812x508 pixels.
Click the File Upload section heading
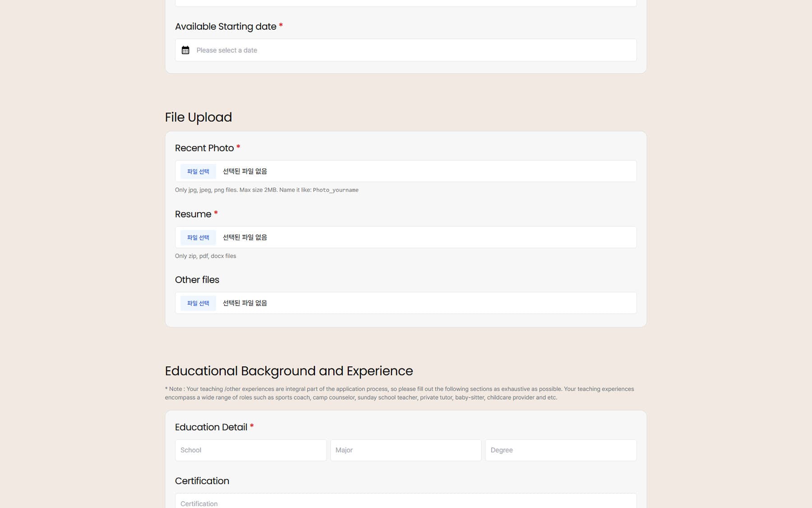[x=198, y=117]
